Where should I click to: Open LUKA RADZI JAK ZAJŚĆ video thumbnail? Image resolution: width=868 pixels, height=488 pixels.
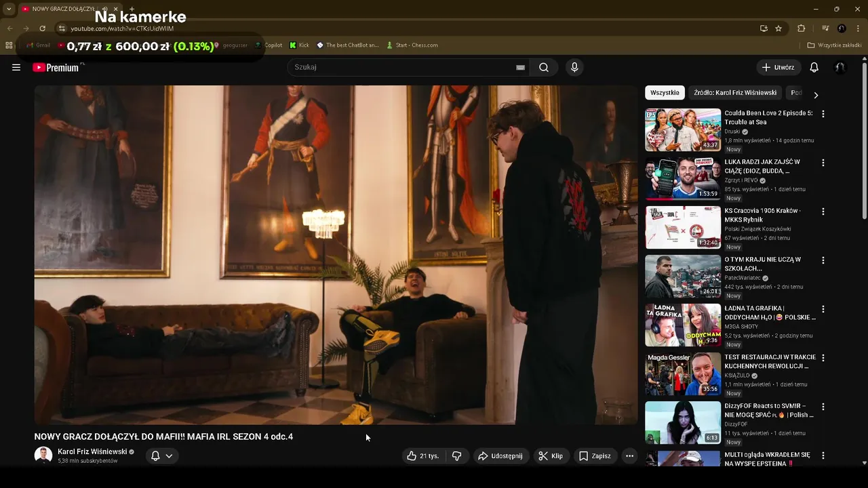683,179
